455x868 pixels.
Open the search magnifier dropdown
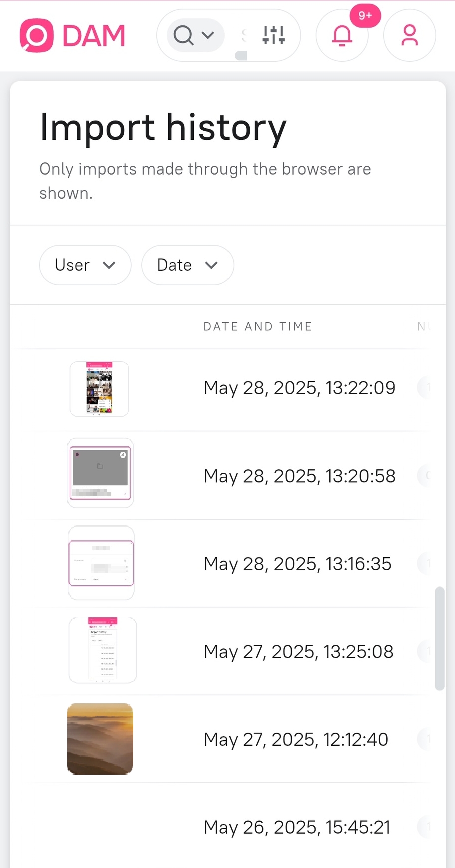(x=195, y=35)
